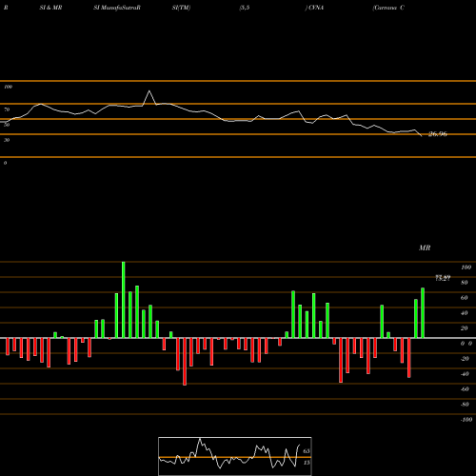Click the MR axis '-20' label

(x=465, y=359)
